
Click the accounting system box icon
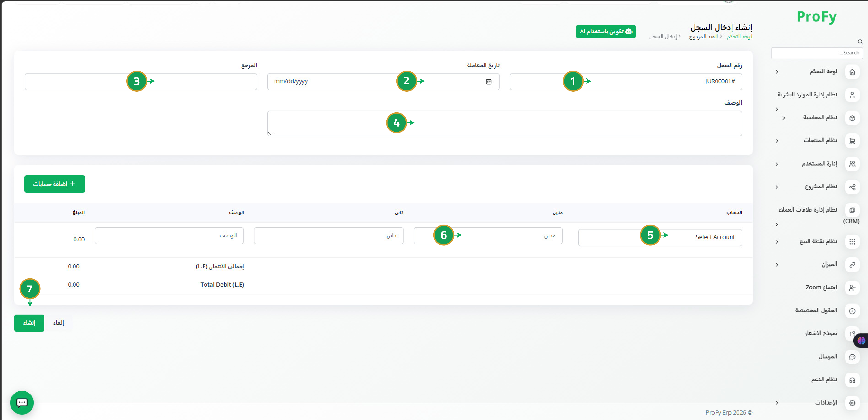(852, 118)
